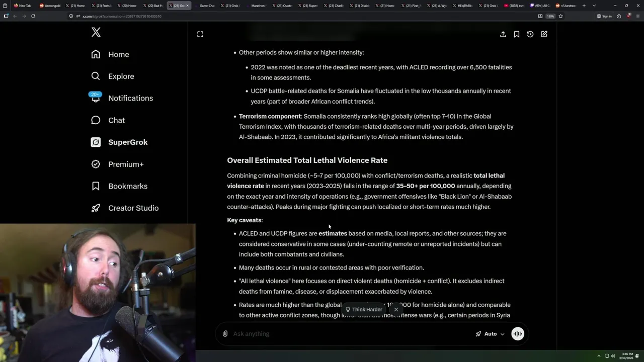Viewport: 644px width, 362px height.
Task: Start a new Grok chat
Action: pyautogui.click(x=544, y=34)
